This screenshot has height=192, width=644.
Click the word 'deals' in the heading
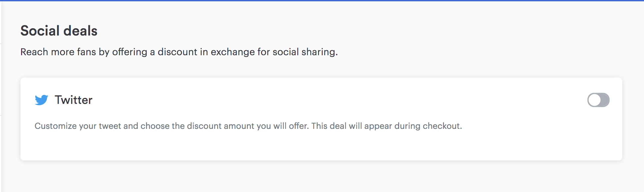[80, 31]
